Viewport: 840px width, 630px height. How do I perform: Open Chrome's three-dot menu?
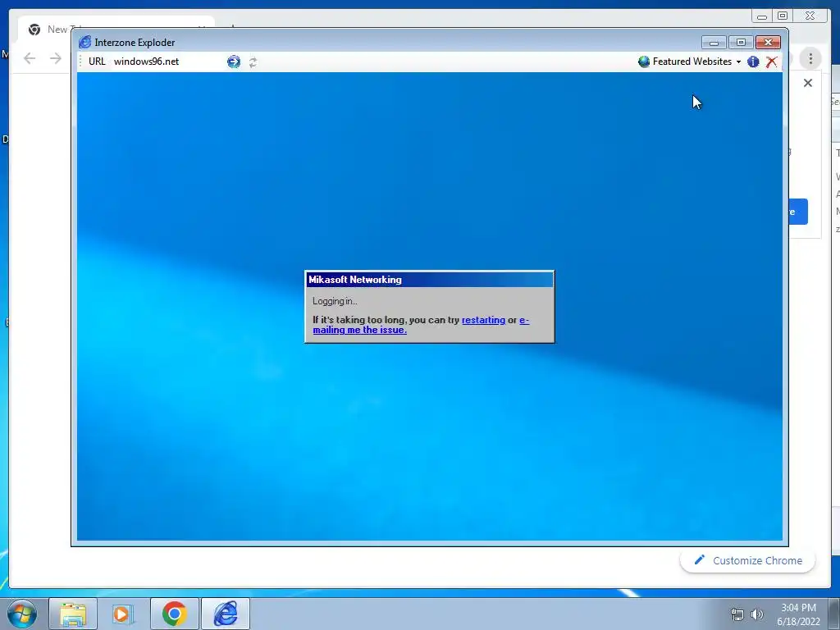coord(810,58)
